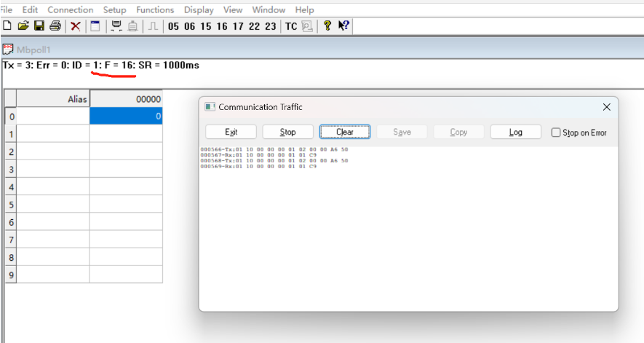
Task: Open the Setup menu
Action: (x=114, y=9)
